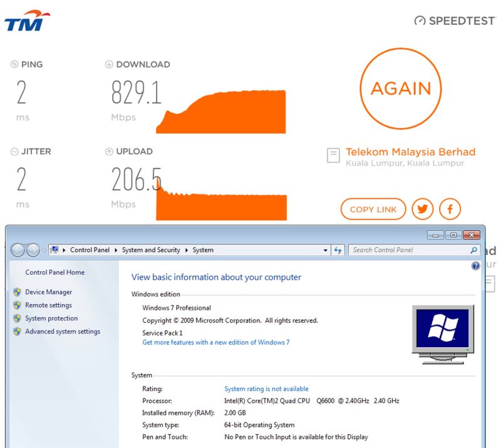Open Control Panel breadcrumb
Image resolution: width=501 pixels, height=448 pixels.
[x=90, y=250]
